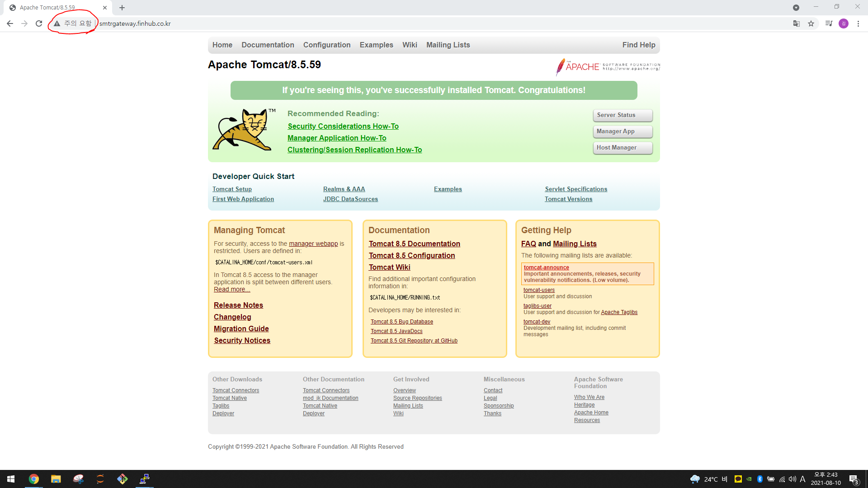This screenshot has width=868, height=488.
Task: Open the JDBC DataSources link
Action: point(350,199)
